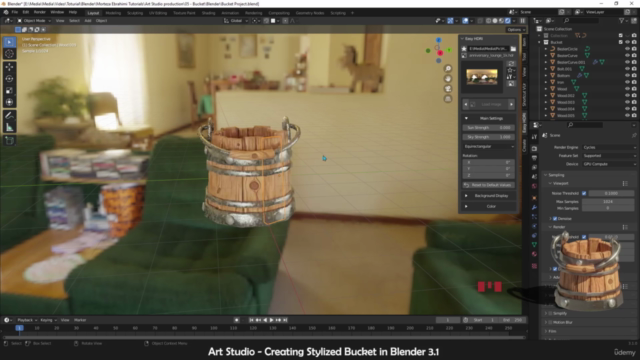The height and width of the screenshot is (360, 640).
Task: Open Object Mode dropdown
Action: pyautogui.click(x=34, y=20)
